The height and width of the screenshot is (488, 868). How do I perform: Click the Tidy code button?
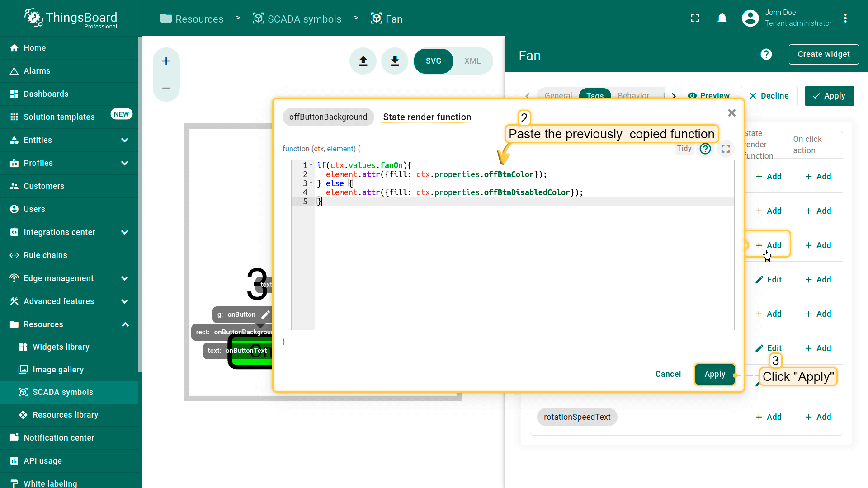click(x=684, y=149)
